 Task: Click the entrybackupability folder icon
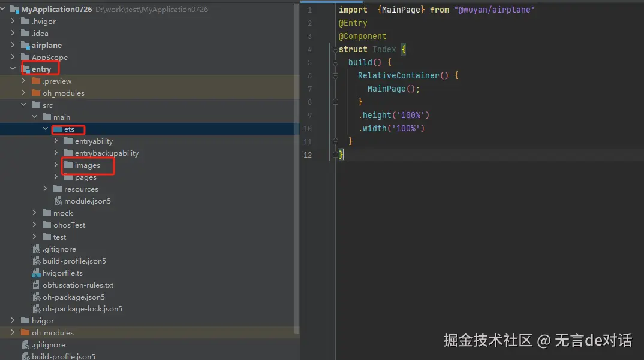pos(68,153)
